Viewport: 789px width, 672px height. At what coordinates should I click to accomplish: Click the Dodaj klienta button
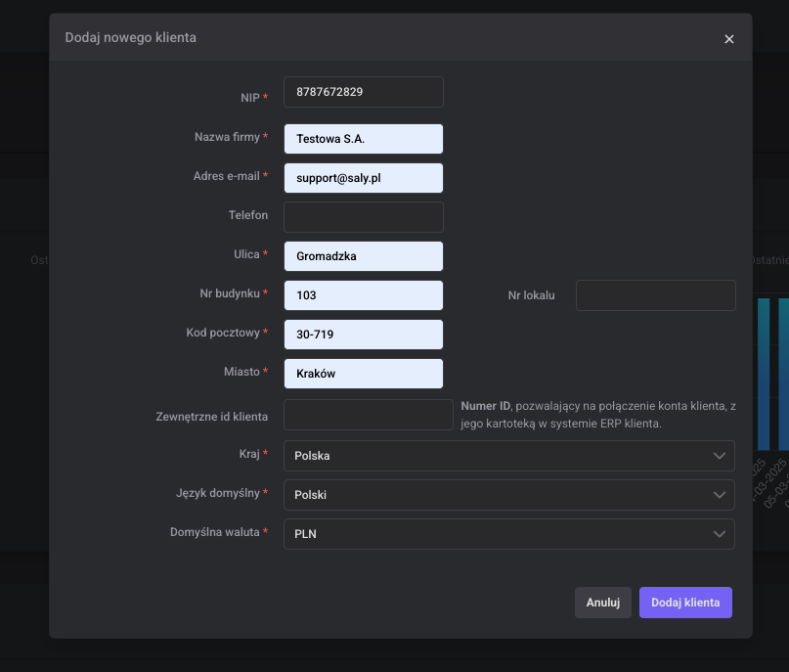coord(685,603)
